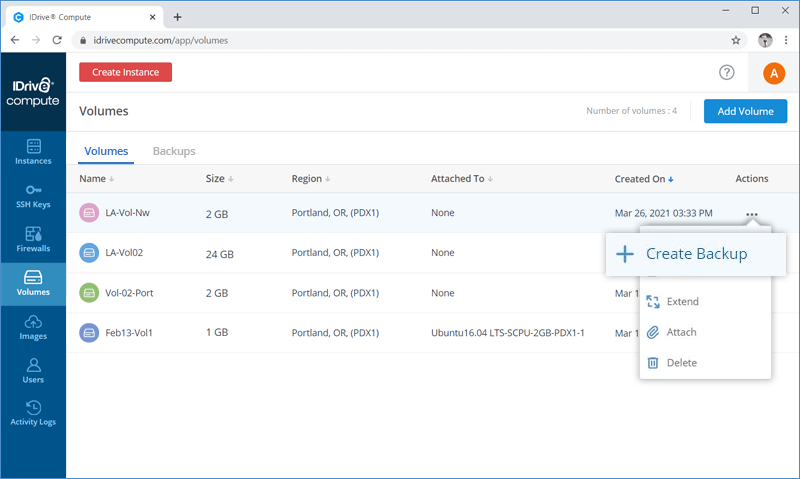This screenshot has height=479, width=800.
Task: Click the Number of volumes : 4 text
Action: pos(631,111)
